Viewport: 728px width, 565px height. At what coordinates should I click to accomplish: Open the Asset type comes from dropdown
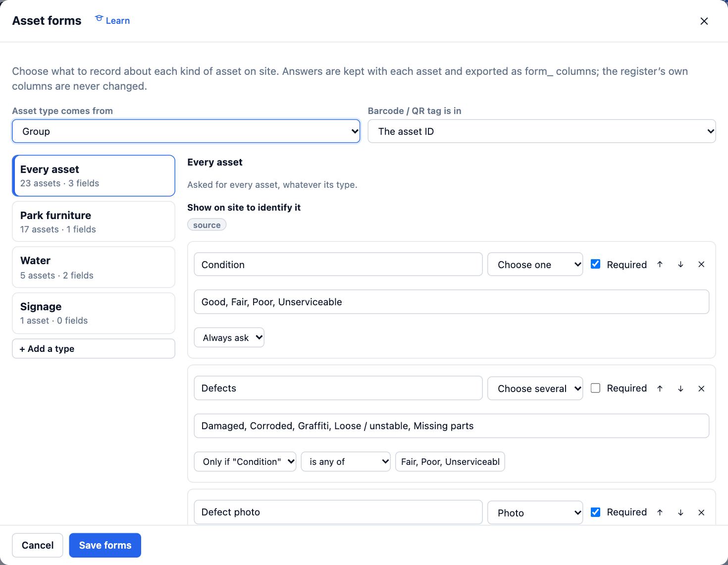tap(186, 131)
